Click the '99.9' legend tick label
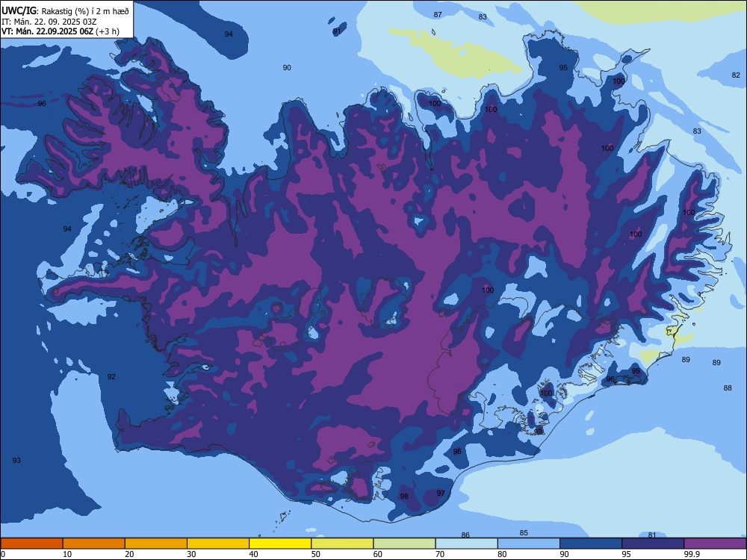 tap(691, 554)
